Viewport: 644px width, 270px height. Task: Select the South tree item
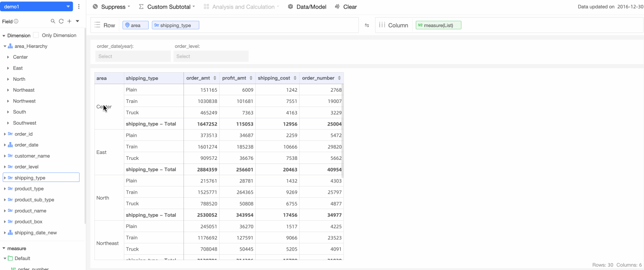point(19,112)
